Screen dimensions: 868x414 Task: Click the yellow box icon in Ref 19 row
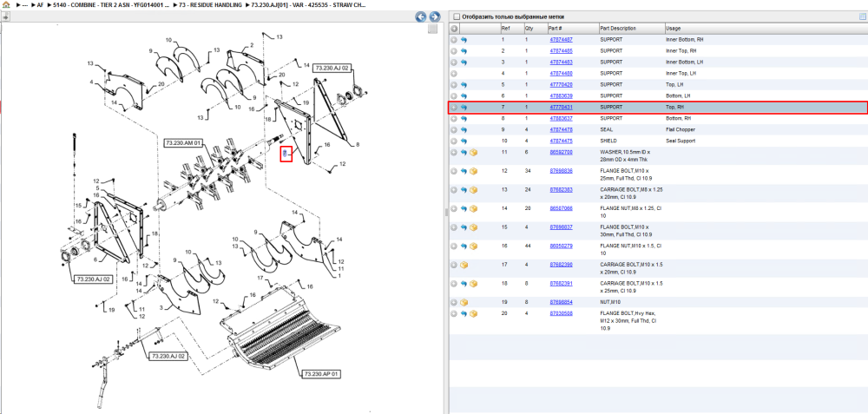click(464, 302)
